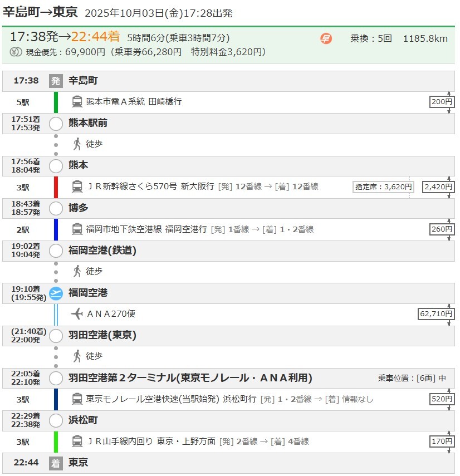Image resolution: width=460 pixels, height=476 pixels.
Task: Click the 5時間6分(乗車3時間7分) duration text
Action: point(178,38)
